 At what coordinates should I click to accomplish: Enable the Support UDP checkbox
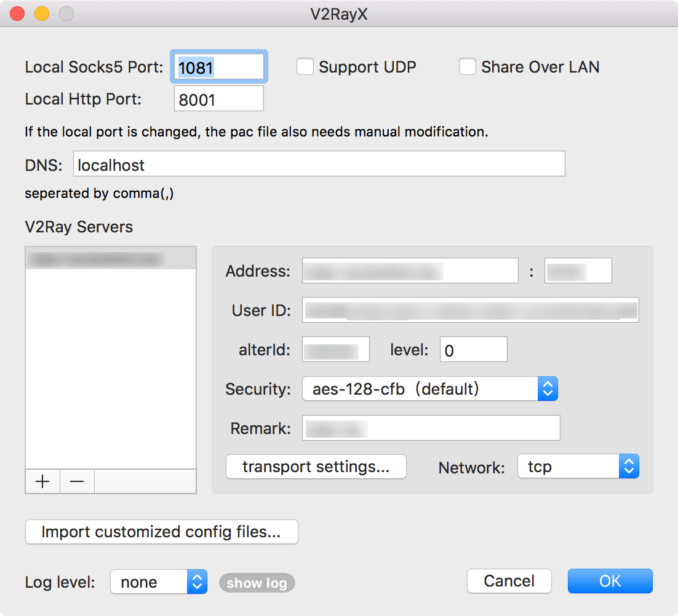click(x=305, y=66)
